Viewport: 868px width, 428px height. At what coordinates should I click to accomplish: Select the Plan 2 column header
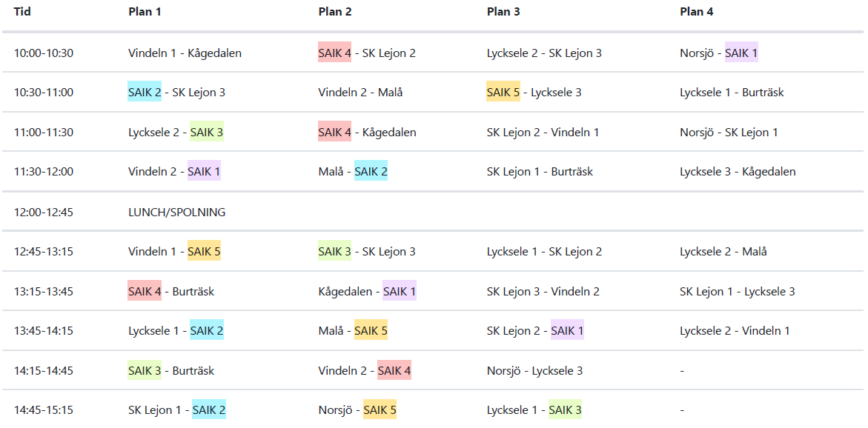click(335, 12)
